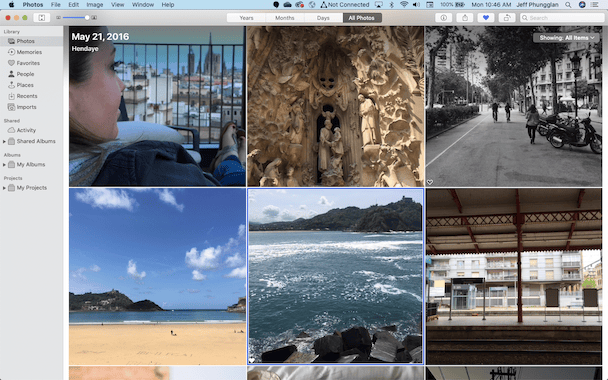
Task: Click the Search field
Action: (x=562, y=18)
